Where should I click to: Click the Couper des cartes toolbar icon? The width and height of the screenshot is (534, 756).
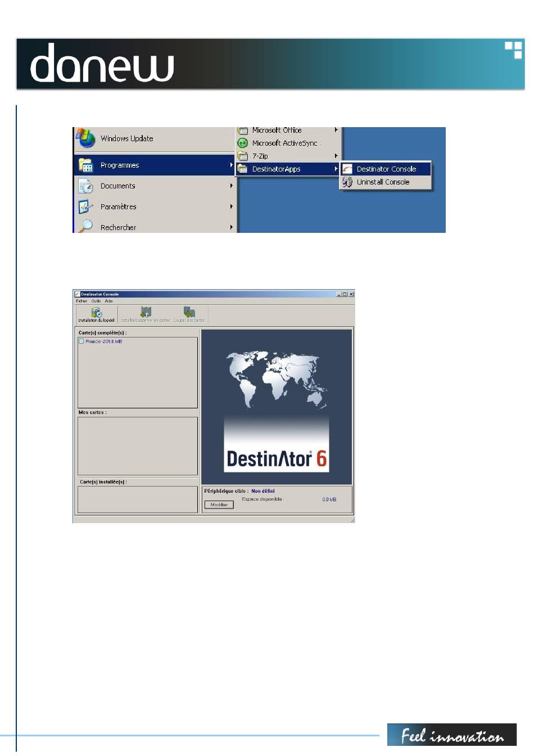tap(189, 312)
